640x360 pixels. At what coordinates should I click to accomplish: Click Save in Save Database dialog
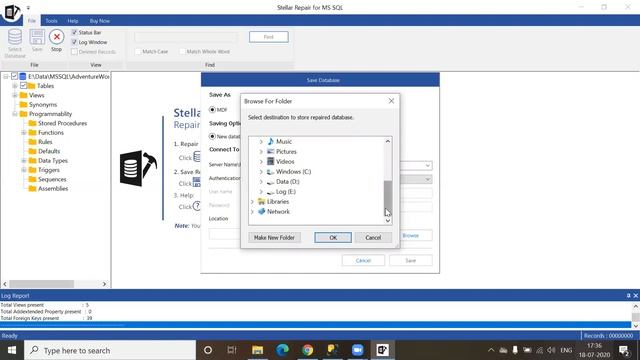point(411,260)
